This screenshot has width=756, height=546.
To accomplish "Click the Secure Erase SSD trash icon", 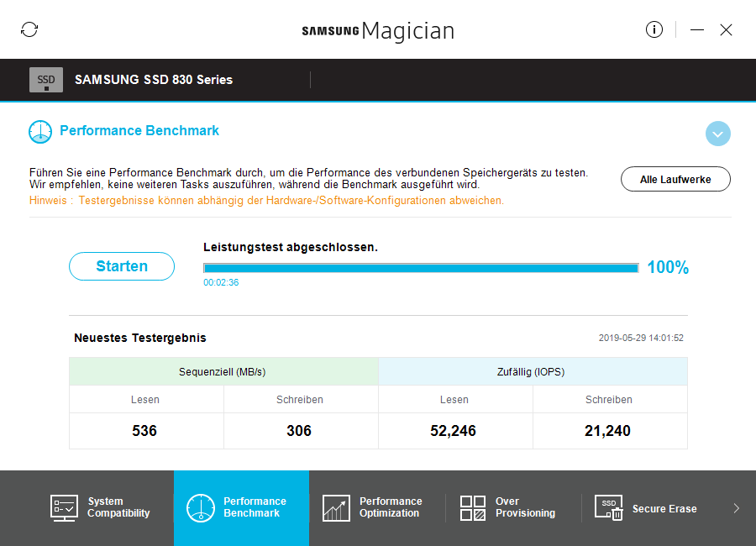I will click(x=608, y=508).
